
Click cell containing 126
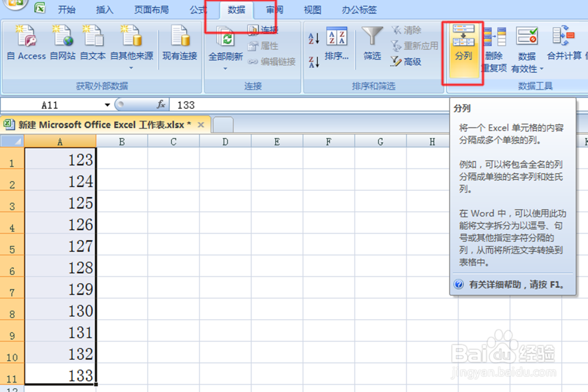[x=61, y=223]
